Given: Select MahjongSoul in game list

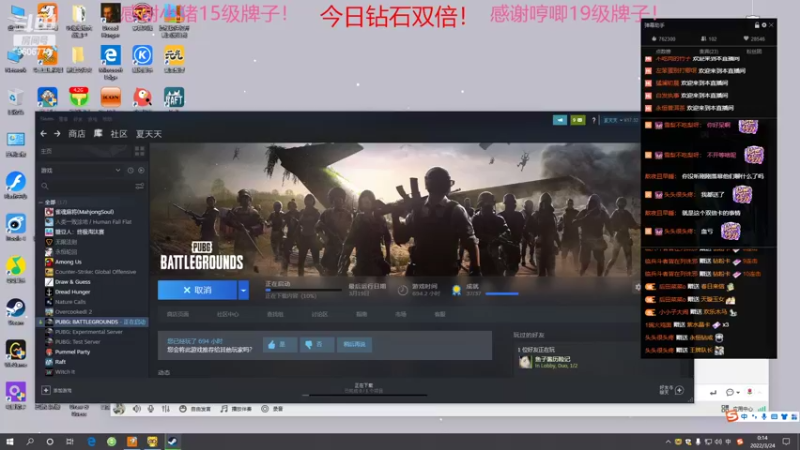Looking at the screenshot, I should (x=84, y=212).
